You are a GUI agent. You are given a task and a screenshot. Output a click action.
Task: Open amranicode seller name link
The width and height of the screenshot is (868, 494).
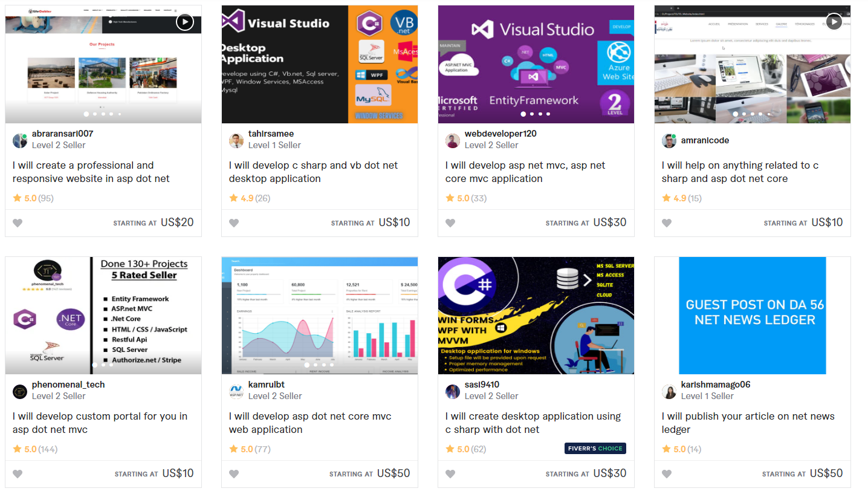(x=705, y=140)
